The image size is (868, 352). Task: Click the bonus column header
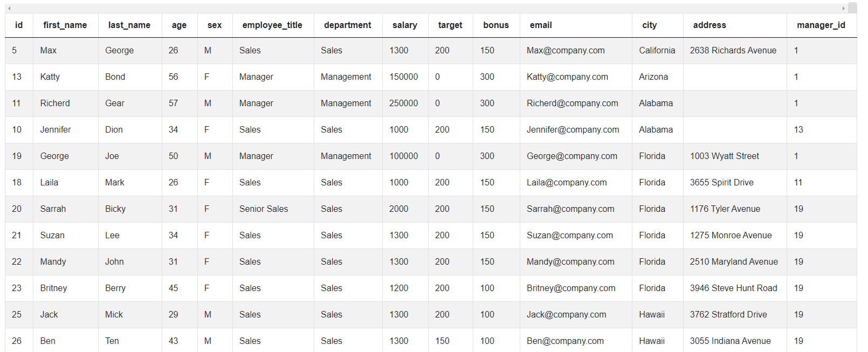point(496,25)
